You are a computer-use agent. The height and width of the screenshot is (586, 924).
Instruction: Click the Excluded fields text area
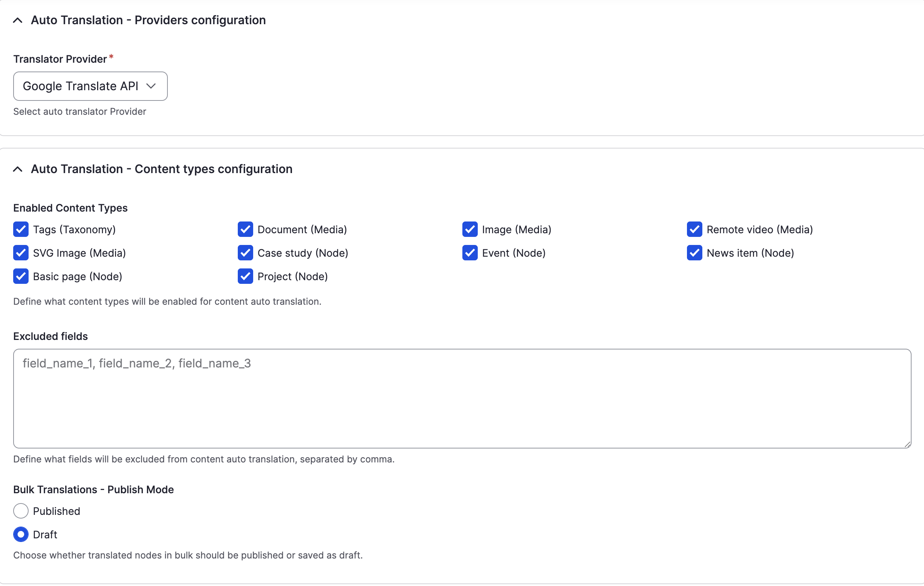pyautogui.click(x=462, y=399)
